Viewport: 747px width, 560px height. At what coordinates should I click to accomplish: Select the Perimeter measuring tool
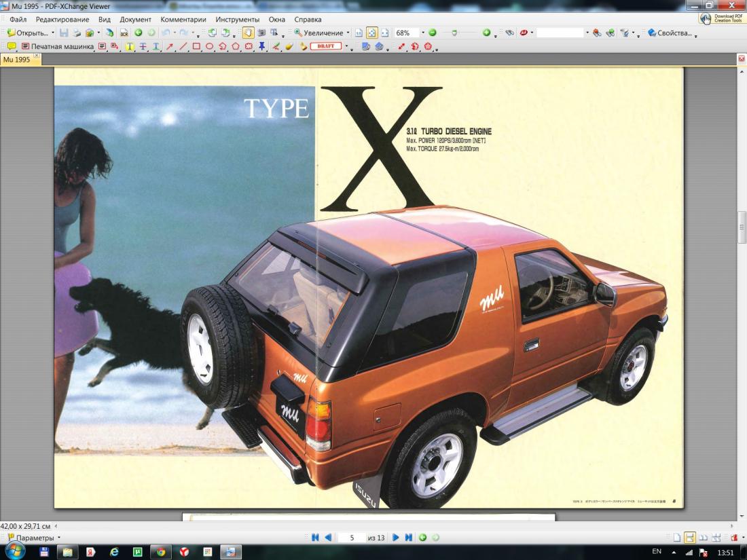pyautogui.click(x=415, y=46)
